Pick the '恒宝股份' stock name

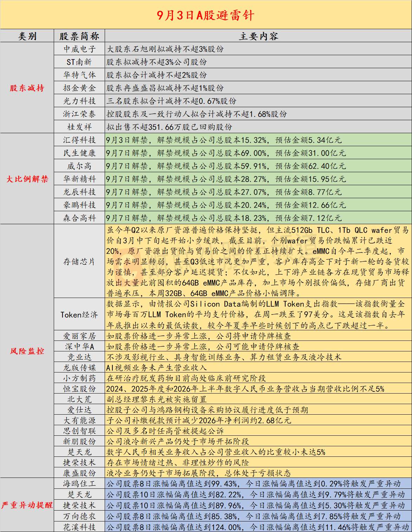[79, 389]
